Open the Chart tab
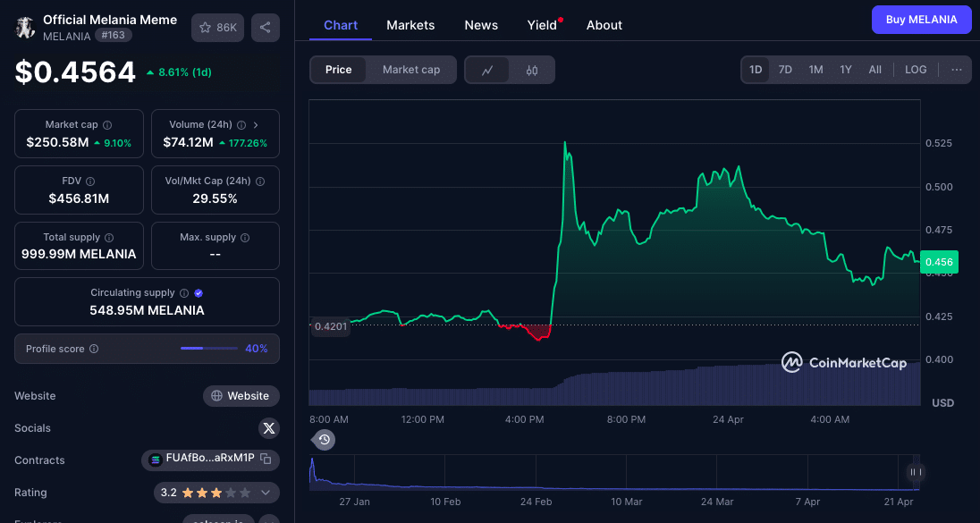Image resolution: width=980 pixels, height=523 pixels. tap(341, 25)
